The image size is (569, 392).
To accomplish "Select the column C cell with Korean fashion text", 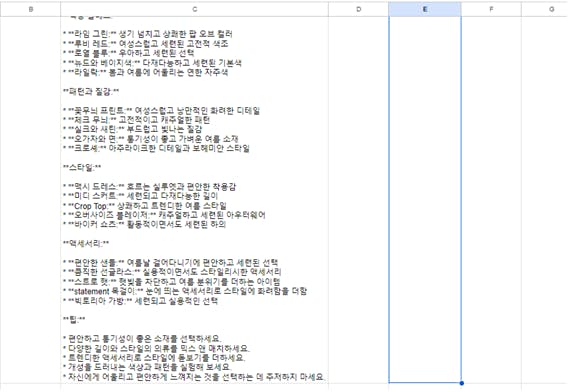I will [x=195, y=200].
